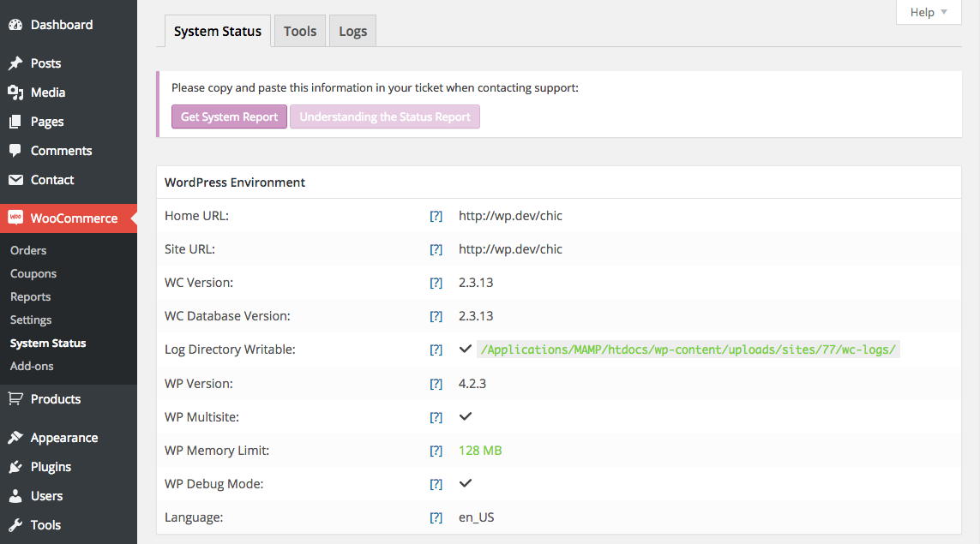Open Products via the cart icon
Image resolution: width=980 pixels, height=544 pixels.
point(15,398)
